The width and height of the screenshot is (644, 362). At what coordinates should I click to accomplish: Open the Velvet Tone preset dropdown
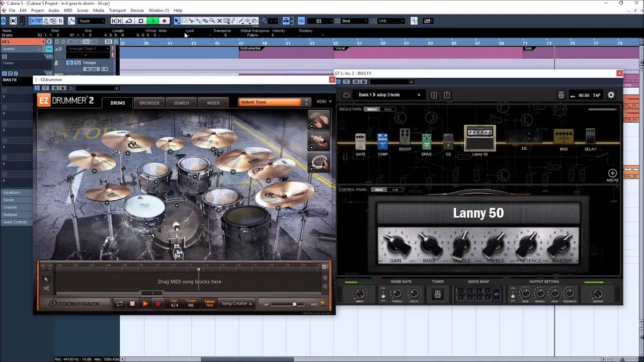point(275,102)
